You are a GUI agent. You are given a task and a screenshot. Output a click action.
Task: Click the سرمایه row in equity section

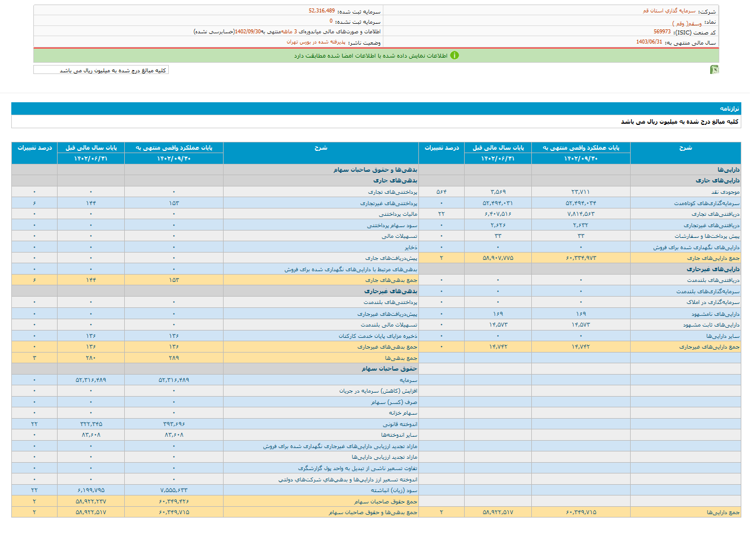(x=408, y=380)
